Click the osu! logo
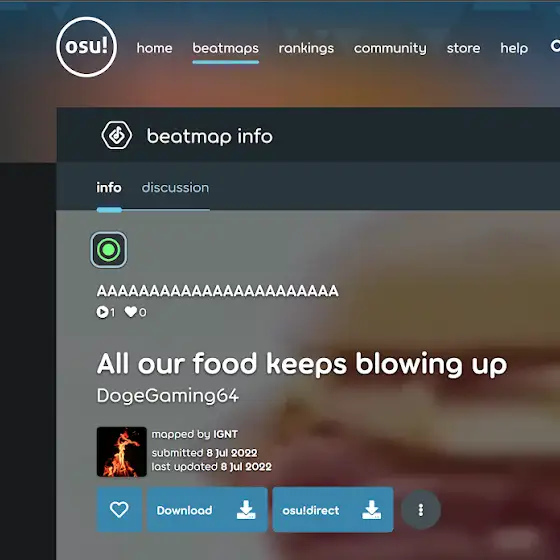This screenshot has height=560, width=560. 86,47
